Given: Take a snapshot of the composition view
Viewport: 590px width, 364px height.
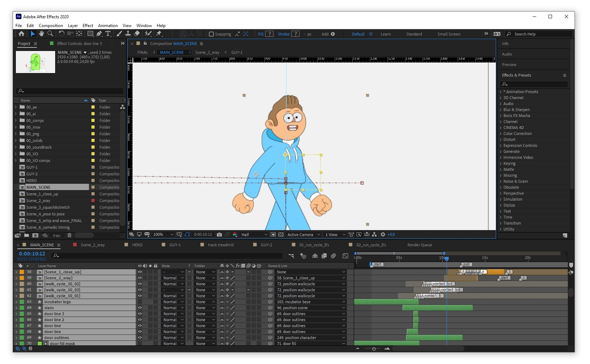Looking at the screenshot, I should pos(219,234).
